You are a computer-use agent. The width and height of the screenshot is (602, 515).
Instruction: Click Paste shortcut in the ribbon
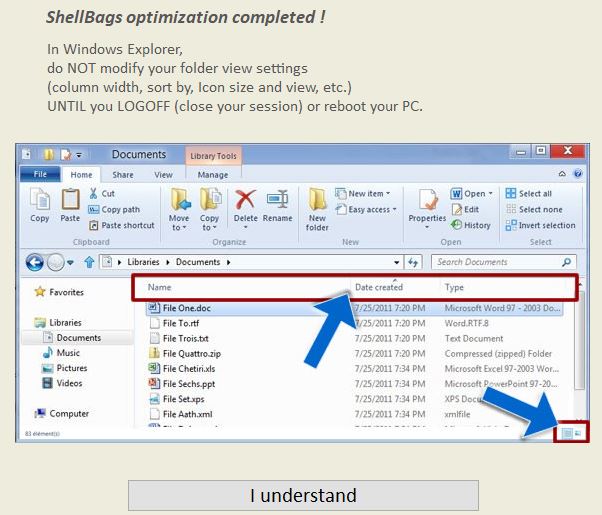click(x=122, y=225)
